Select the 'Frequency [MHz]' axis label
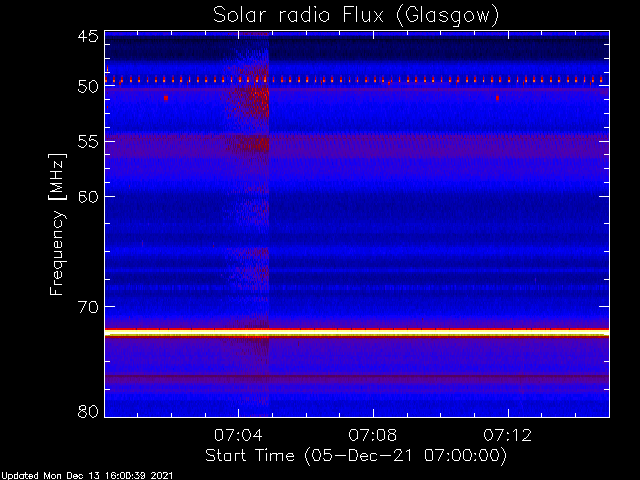The width and height of the screenshot is (640, 480). [x=57, y=224]
